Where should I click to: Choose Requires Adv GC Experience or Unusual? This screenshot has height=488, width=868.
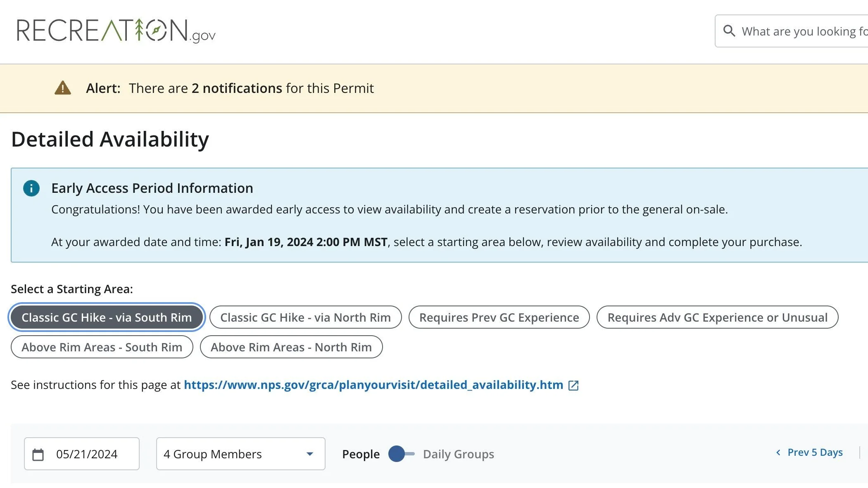717,317
